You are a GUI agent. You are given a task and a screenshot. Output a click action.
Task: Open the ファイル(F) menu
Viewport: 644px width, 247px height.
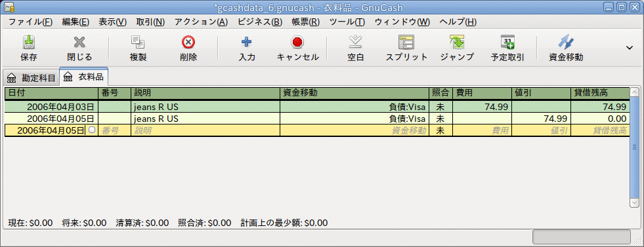click(30, 22)
